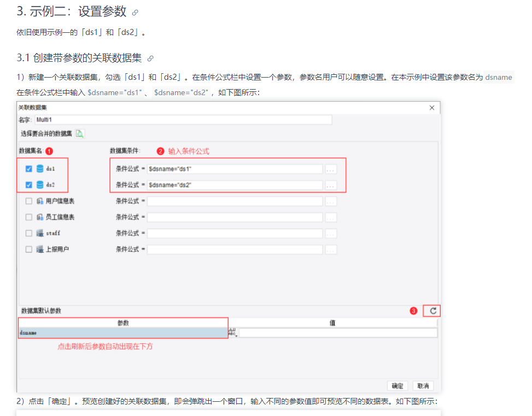This screenshot has height=416, width=532.
Task: Click the 确定 button
Action: [x=397, y=386]
